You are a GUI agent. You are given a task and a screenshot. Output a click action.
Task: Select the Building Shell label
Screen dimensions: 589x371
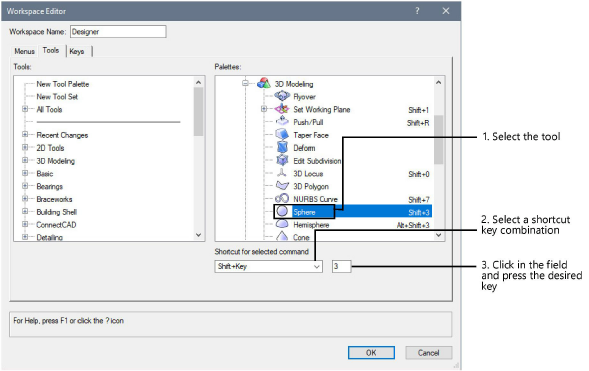[57, 212]
